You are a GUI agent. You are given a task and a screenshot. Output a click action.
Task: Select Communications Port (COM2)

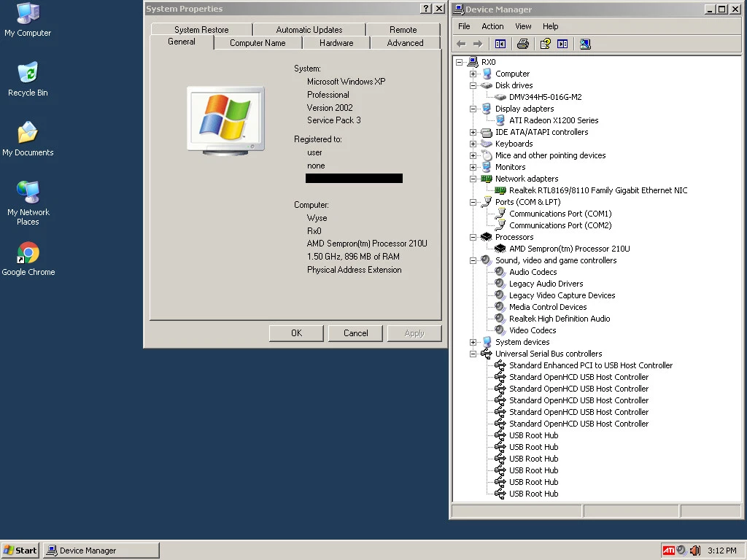point(560,225)
